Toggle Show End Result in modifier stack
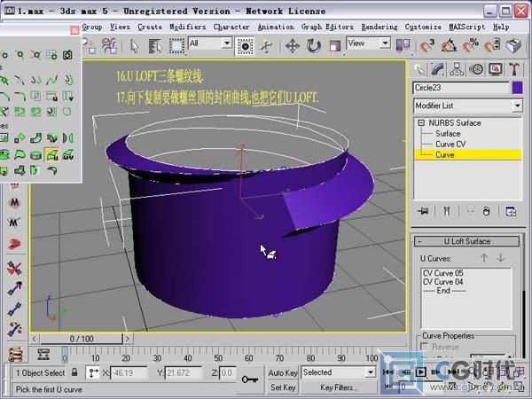532x399 pixels. [447, 211]
